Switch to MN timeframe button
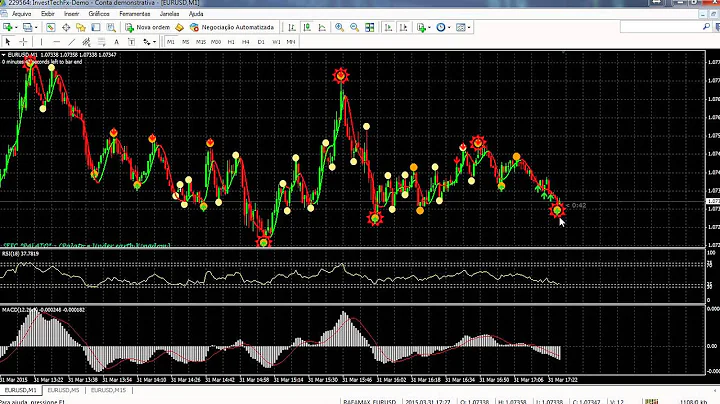Screen dimensions: 720x404 [x=291, y=42]
